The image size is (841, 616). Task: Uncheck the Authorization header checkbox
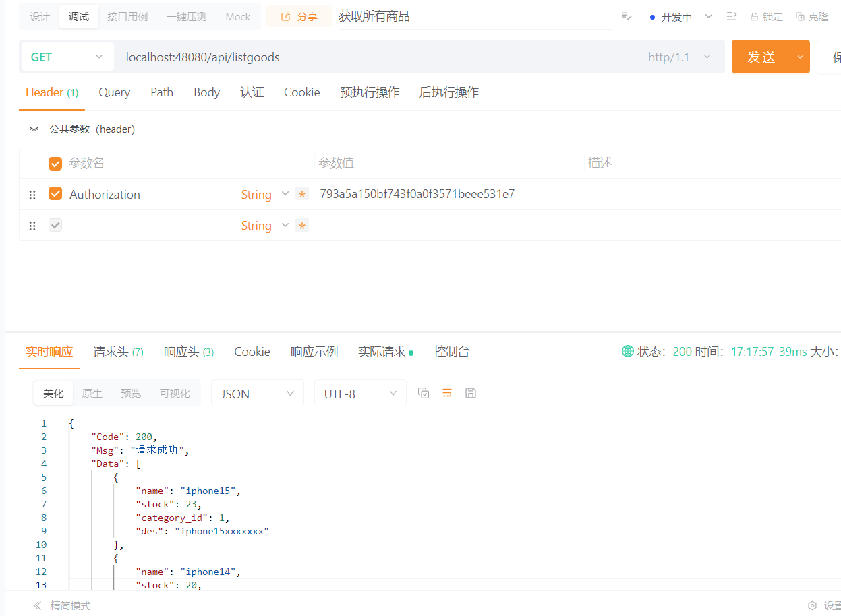tap(55, 194)
